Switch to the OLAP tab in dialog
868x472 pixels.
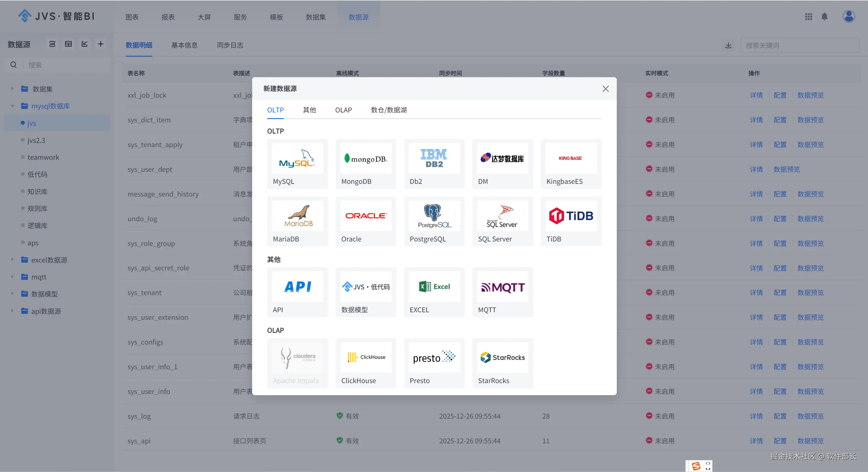pyautogui.click(x=343, y=110)
